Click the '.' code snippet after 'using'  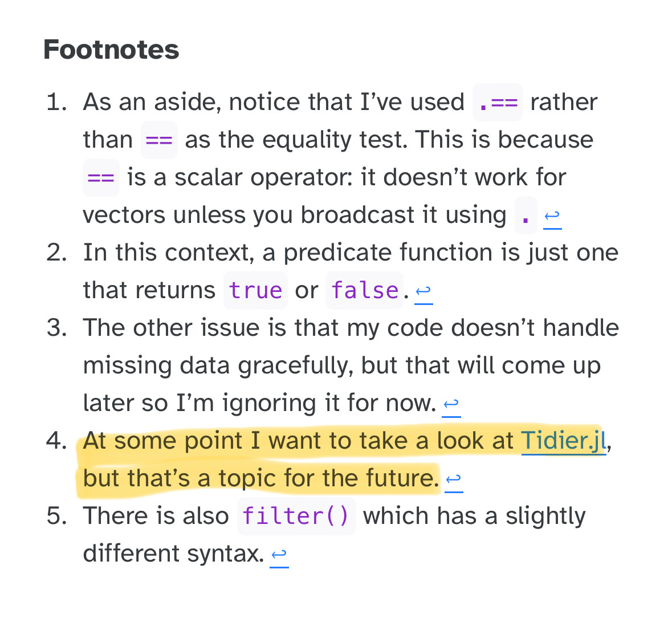[526, 215]
